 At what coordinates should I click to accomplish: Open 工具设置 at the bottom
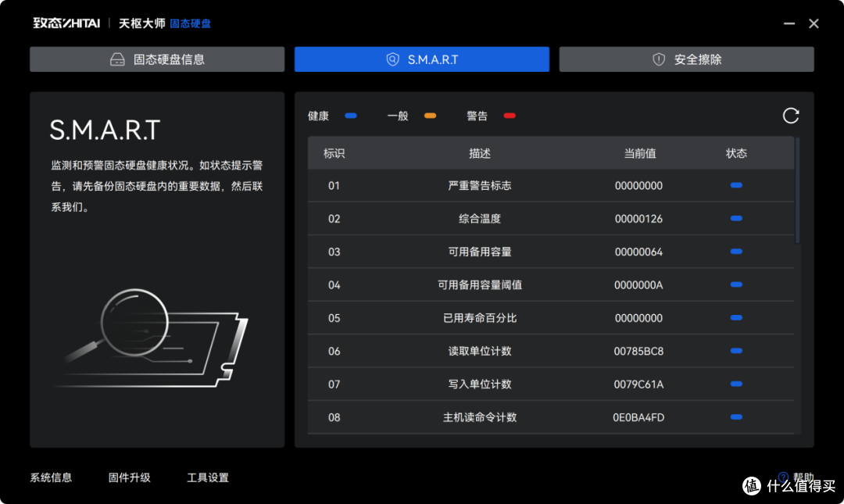pos(208,477)
